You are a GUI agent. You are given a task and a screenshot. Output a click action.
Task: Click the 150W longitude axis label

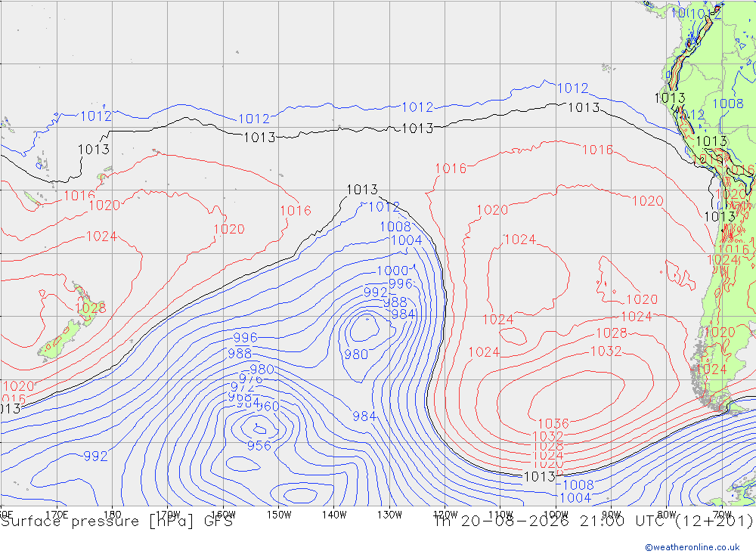point(279,515)
